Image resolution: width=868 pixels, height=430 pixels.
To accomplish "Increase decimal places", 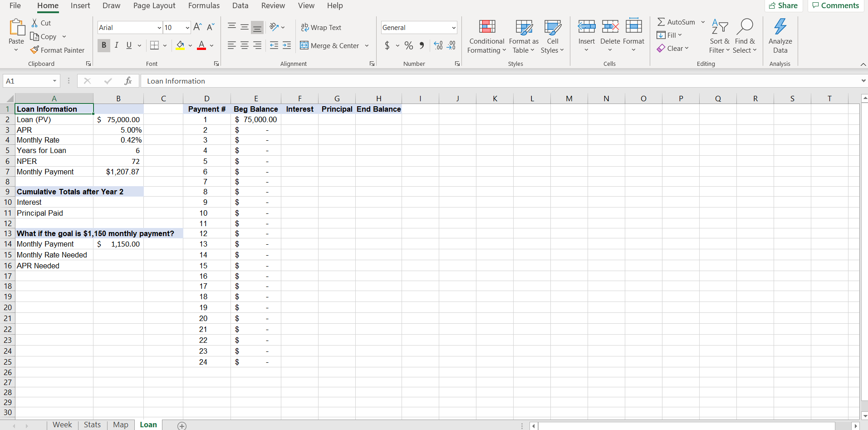I will point(437,45).
